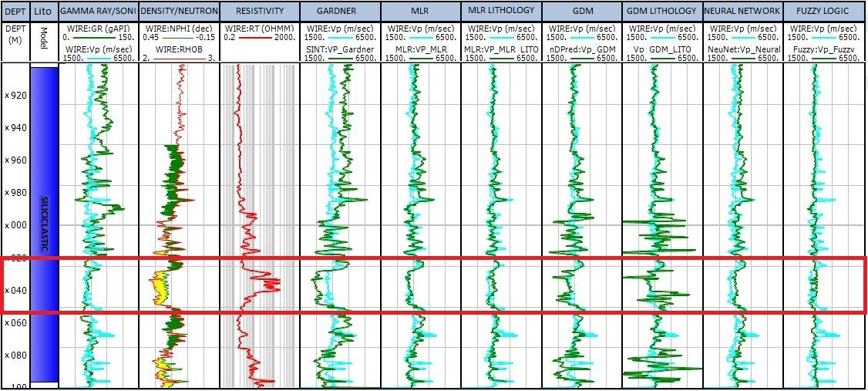Select the GARDNER track header
The width and height of the screenshot is (868, 391).
[x=340, y=11]
